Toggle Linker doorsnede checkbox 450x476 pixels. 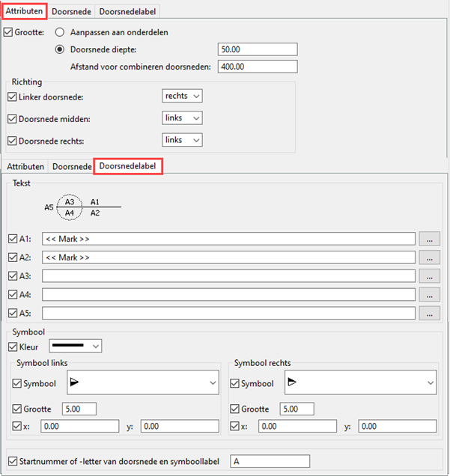[x=12, y=97]
